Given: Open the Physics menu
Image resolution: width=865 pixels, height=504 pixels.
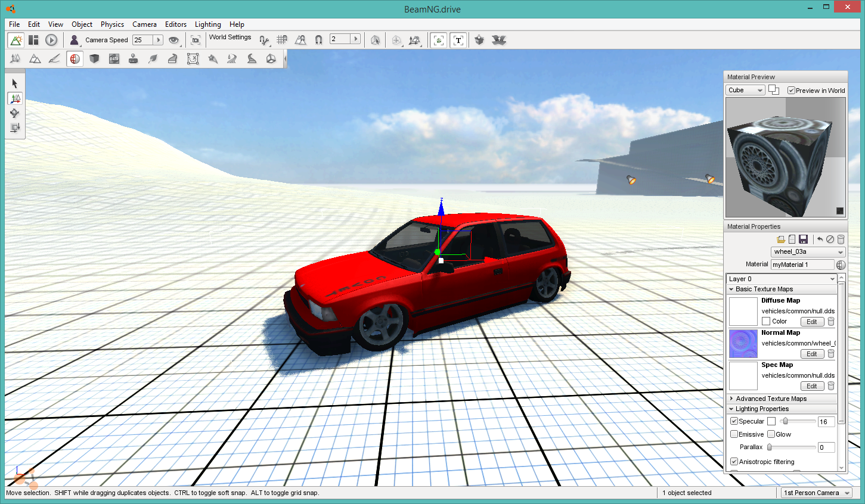Looking at the screenshot, I should click(112, 24).
